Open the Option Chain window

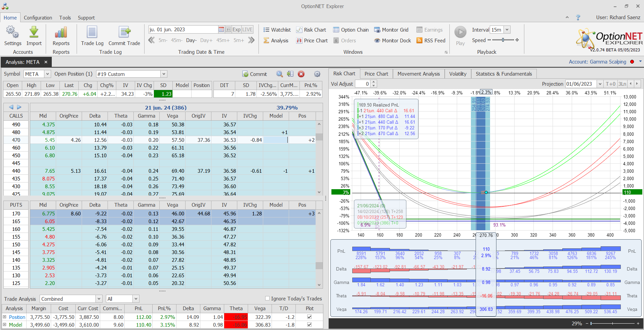(351, 30)
